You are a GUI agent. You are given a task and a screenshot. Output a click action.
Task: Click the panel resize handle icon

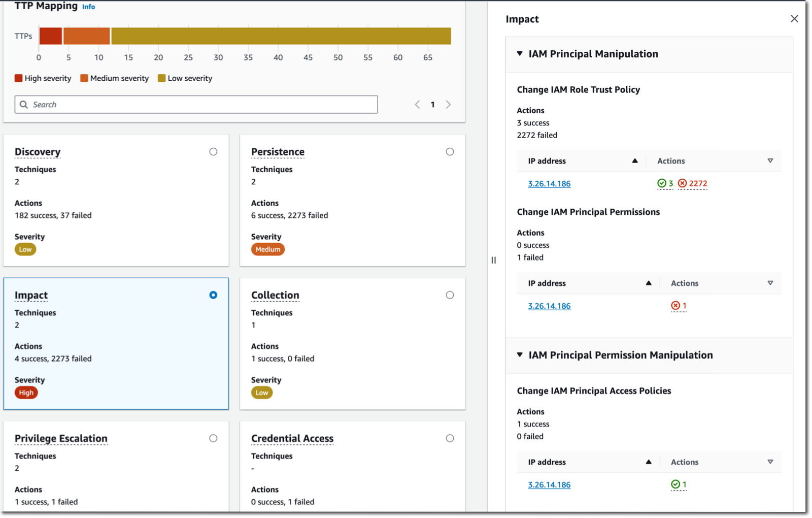(x=494, y=260)
